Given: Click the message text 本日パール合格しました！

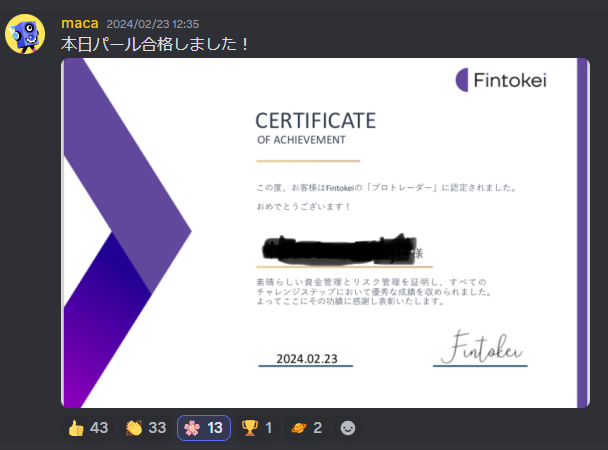Looking at the screenshot, I should click(155, 44).
